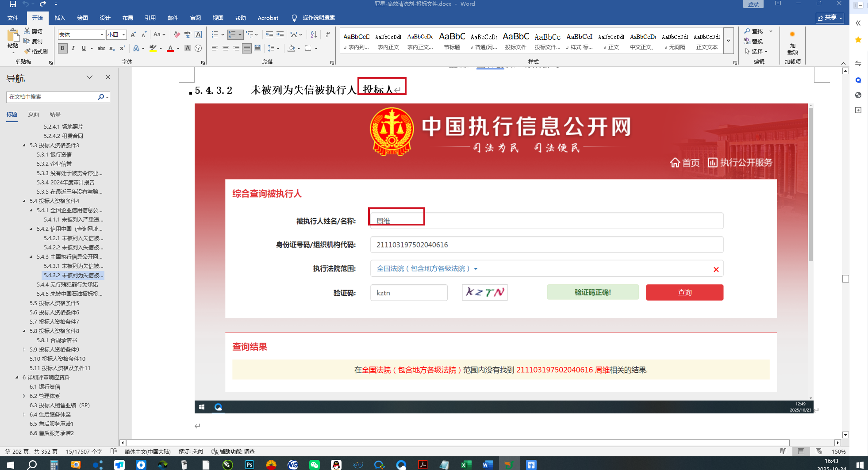Open the 布局 (Layout) ribbon tab
Viewport: 868px width, 470px height.
[x=127, y=18]
